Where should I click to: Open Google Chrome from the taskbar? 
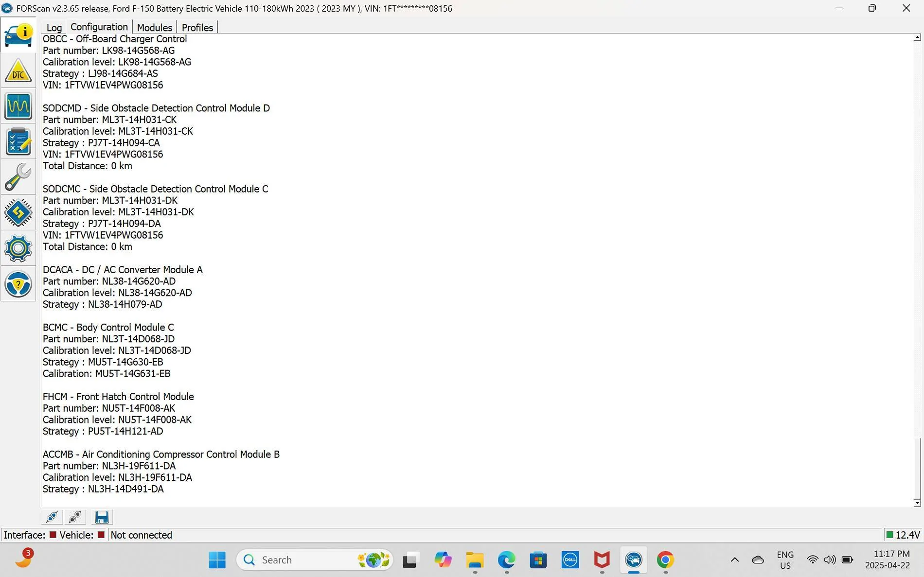[x=665, y=560]
